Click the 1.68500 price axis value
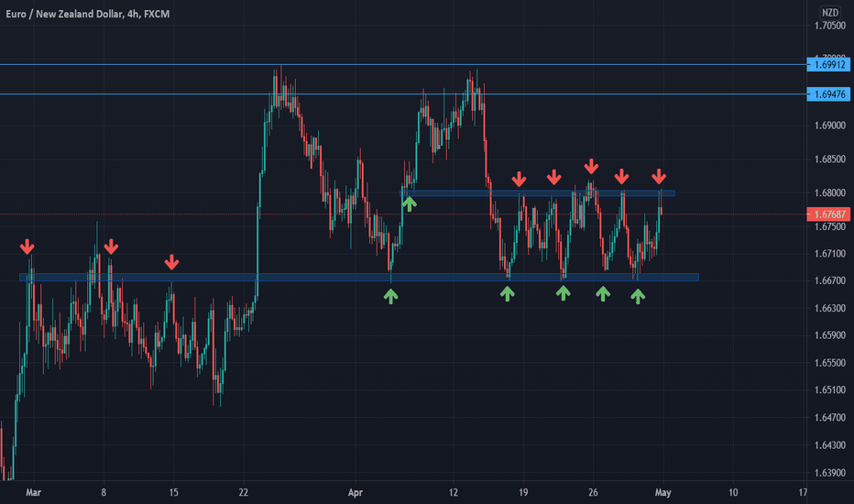Screen dimensions: 854x504 [829, 159]
